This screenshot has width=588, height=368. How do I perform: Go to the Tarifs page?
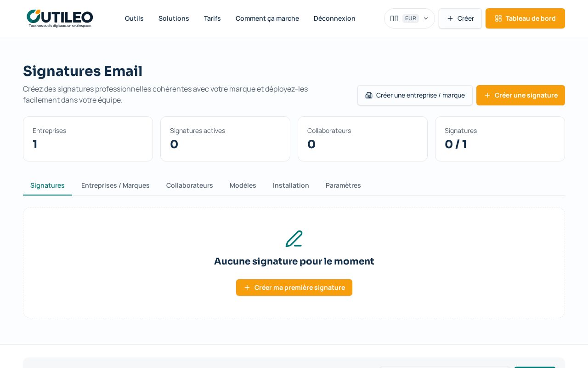coord(212,18)
